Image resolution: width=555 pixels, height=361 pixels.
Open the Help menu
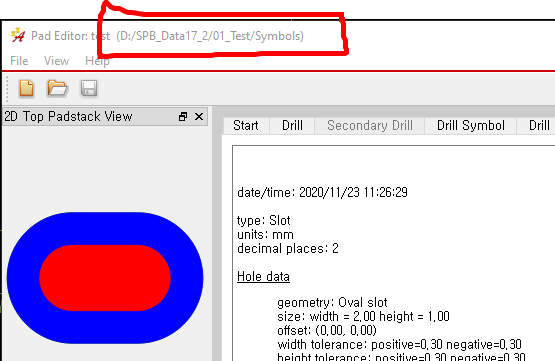pos(97,61)
